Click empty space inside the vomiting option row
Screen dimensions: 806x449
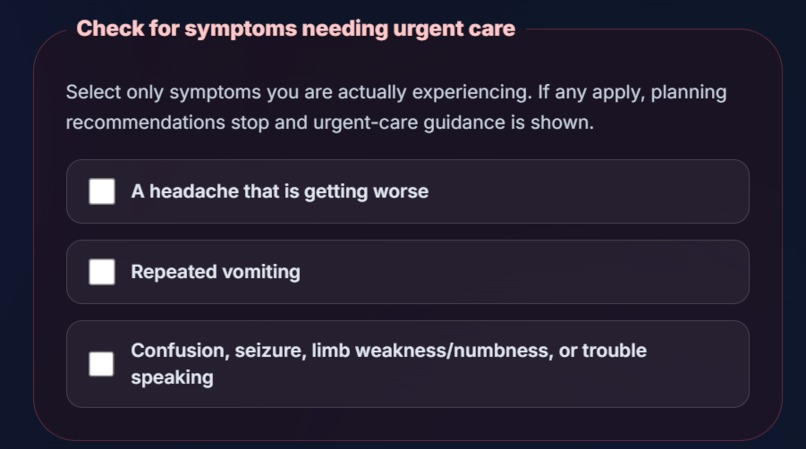(524, 272)
